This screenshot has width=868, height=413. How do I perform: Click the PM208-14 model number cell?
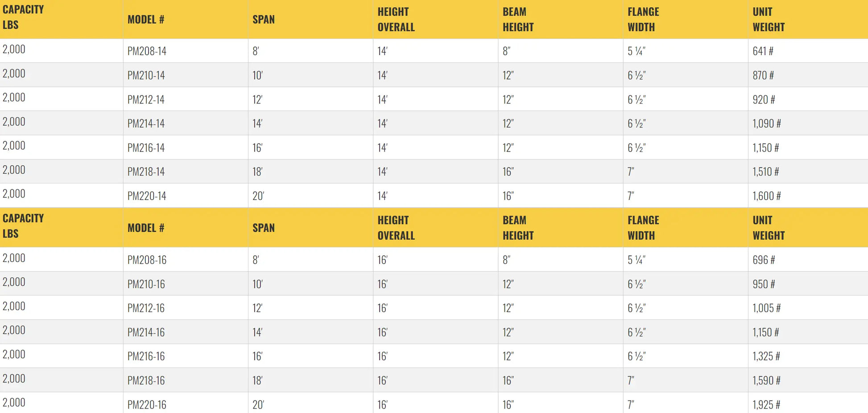[147, 51]
